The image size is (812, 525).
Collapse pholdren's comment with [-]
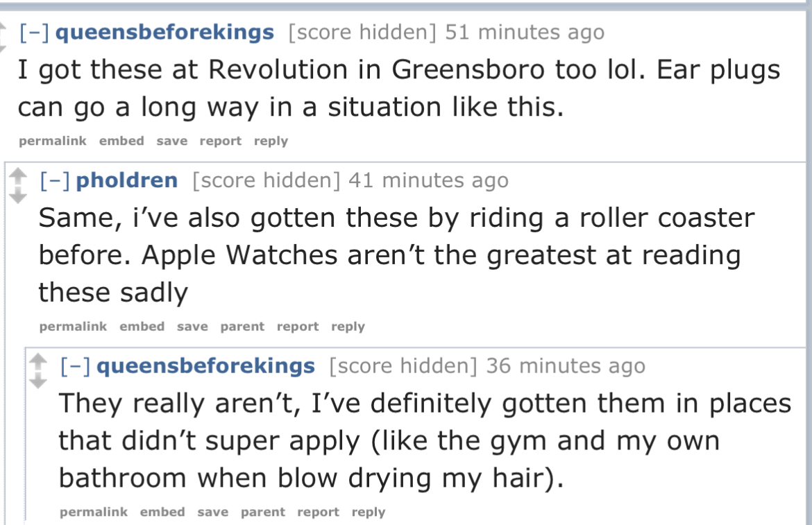click(55, 181)
